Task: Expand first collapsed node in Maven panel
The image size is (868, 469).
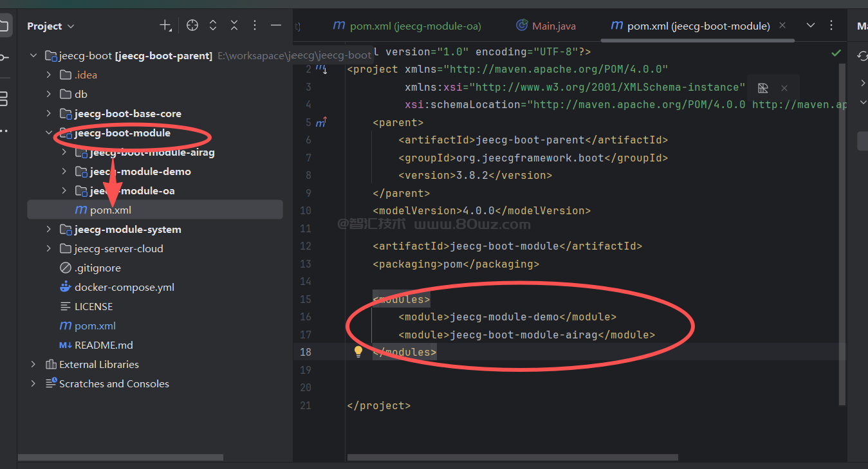Action: pos(863,83)
